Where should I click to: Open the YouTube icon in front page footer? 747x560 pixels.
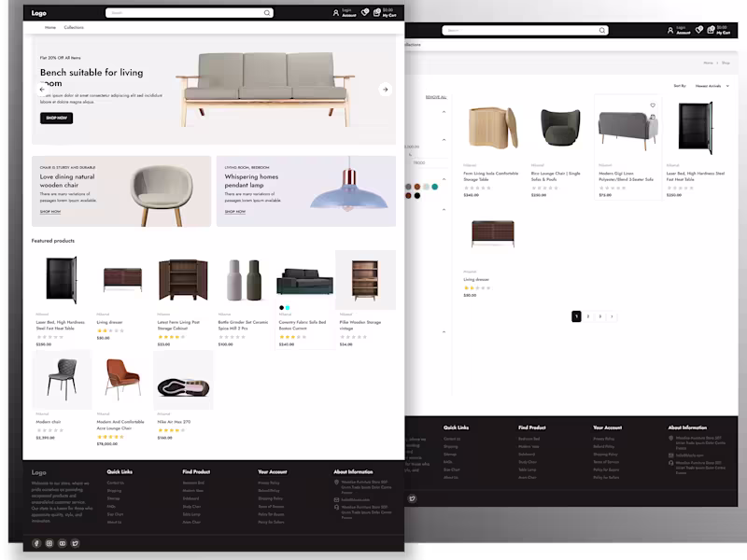click(63, 543)
